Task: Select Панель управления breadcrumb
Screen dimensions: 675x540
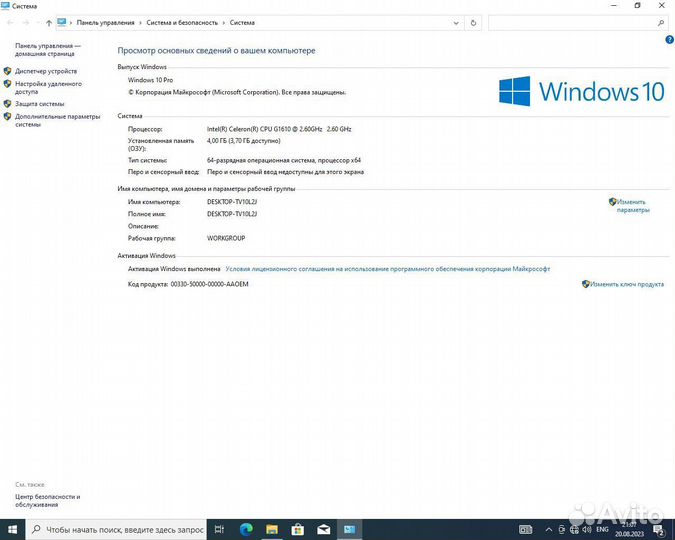Action: coord(105,23)
